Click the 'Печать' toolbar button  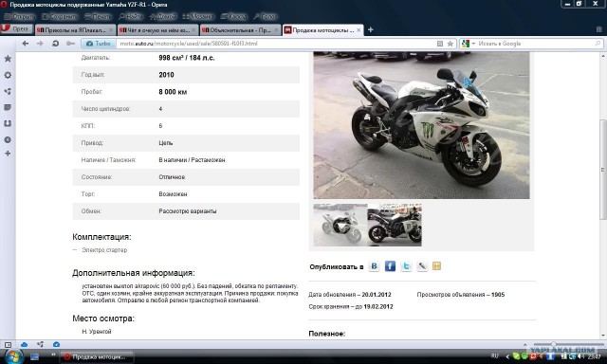[x=98, y=17]
